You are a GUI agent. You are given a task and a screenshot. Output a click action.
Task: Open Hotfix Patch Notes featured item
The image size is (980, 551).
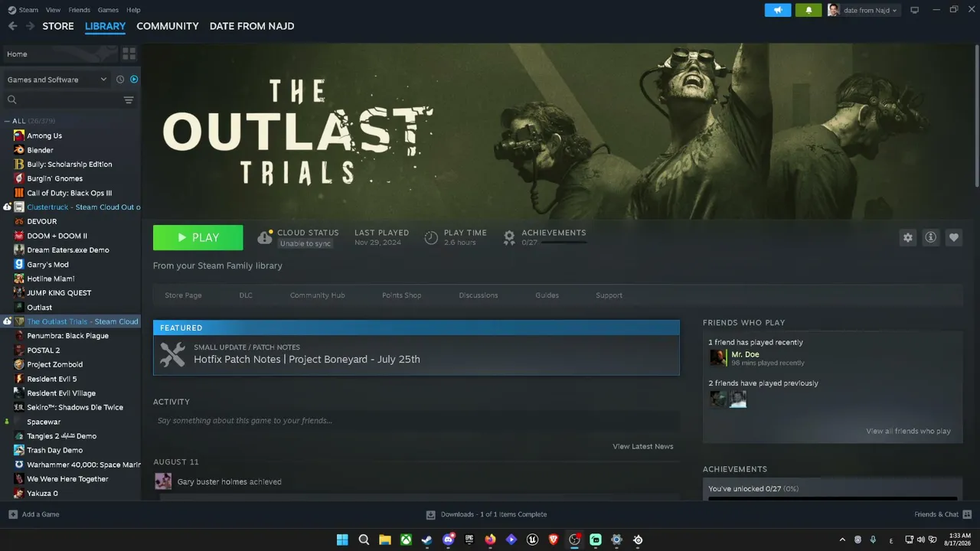pos(416,347)
